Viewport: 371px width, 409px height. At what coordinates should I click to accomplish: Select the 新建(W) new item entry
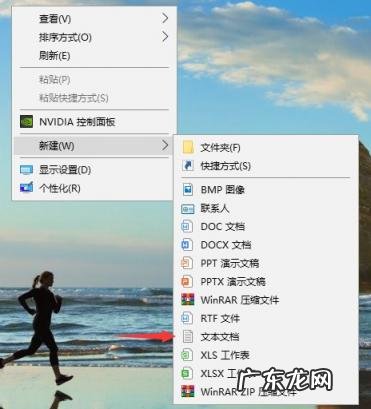click(x=94, y=146)
